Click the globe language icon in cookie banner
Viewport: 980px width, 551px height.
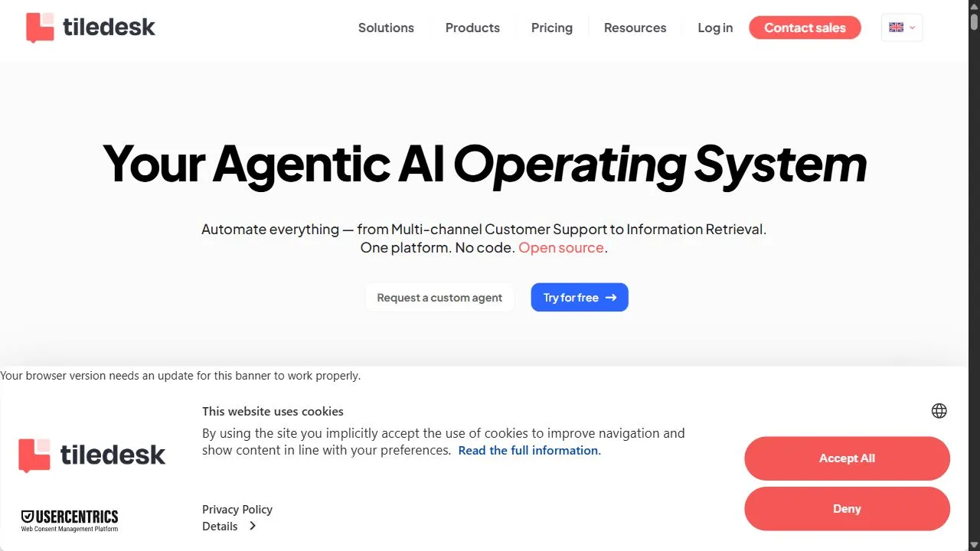[x=939, y=411]
